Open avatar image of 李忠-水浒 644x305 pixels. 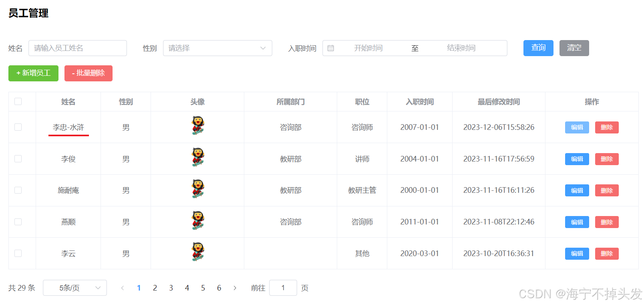pyautogui.click(x=198, y=125)
